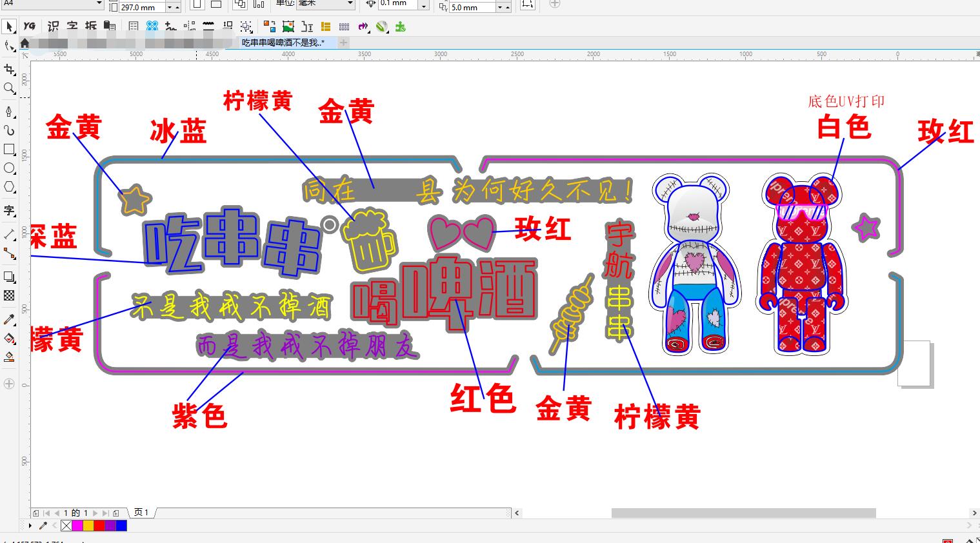Select the Zoom magnifier tool
Screen dimensions: 980x543
tap(9, 88)
